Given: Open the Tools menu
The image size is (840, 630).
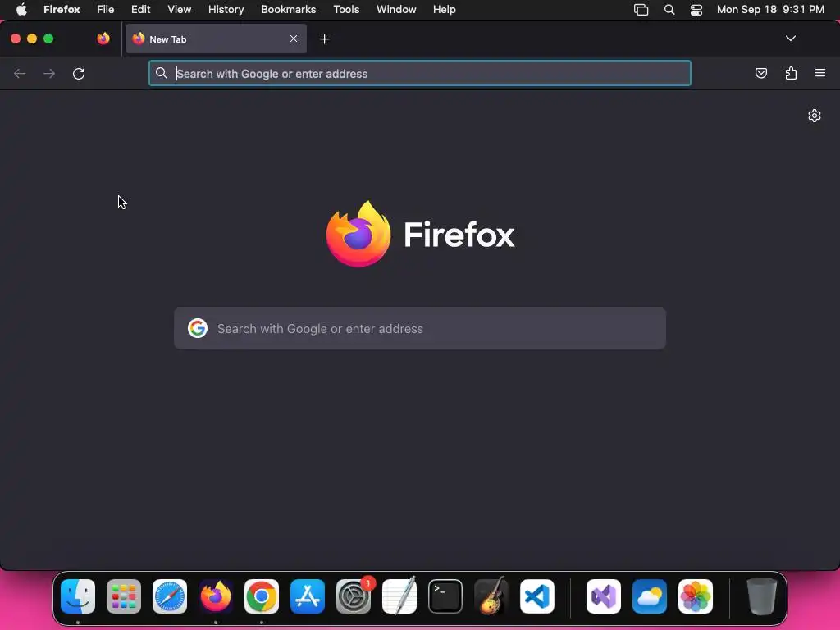Looking at the screenshot, I should pyautogui.click(x=346, y=10).
